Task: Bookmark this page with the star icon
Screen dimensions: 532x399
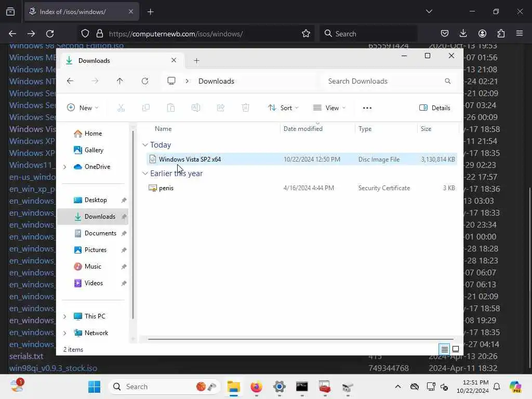Action: pos(306,34)
